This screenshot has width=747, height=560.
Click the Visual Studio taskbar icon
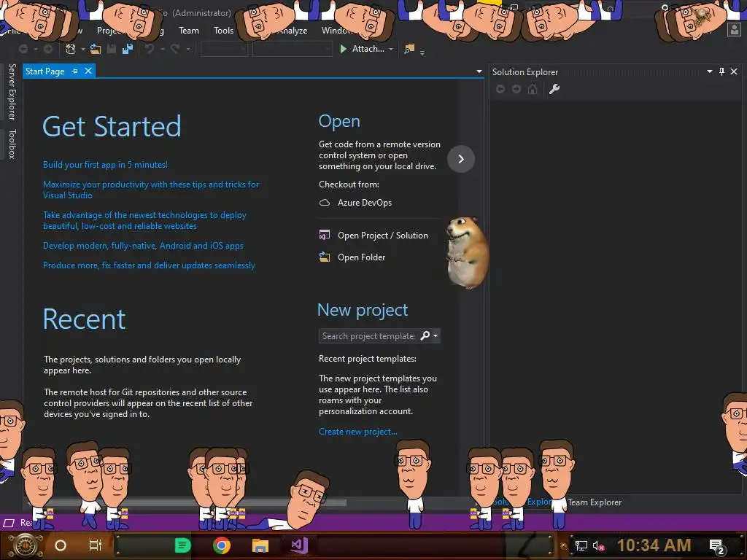[300, 545]
